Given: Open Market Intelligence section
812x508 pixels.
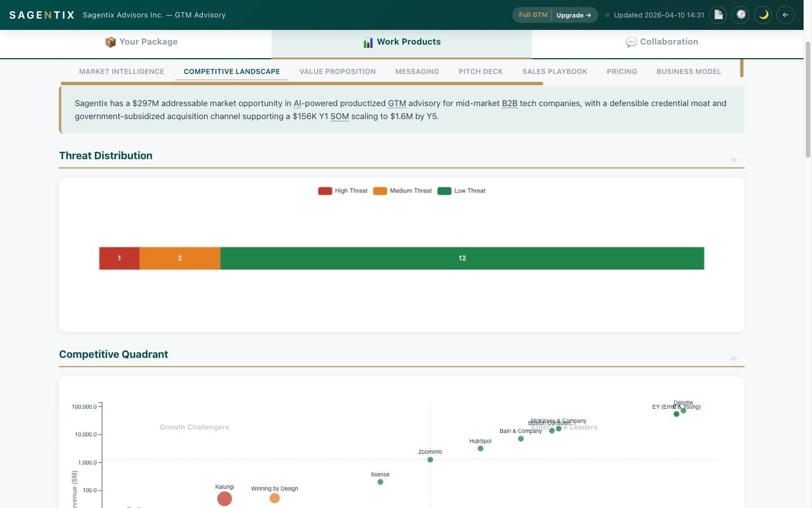Looking at the screenshot, I should coord(122,72).
